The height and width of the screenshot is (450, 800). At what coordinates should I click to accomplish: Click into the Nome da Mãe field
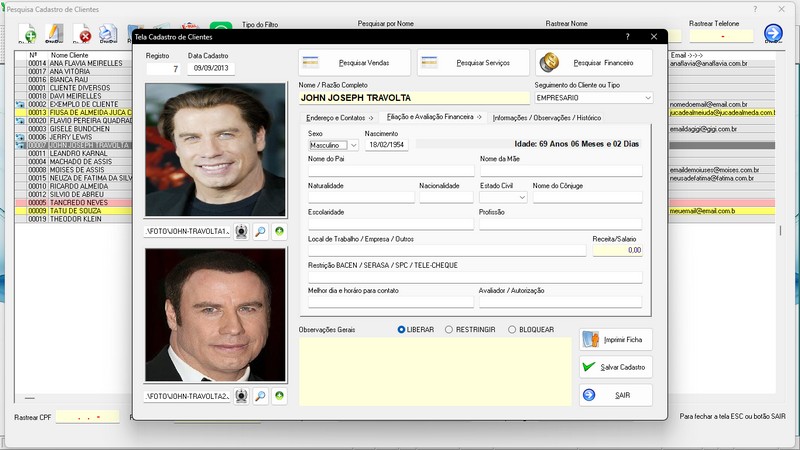pos(561,170)
